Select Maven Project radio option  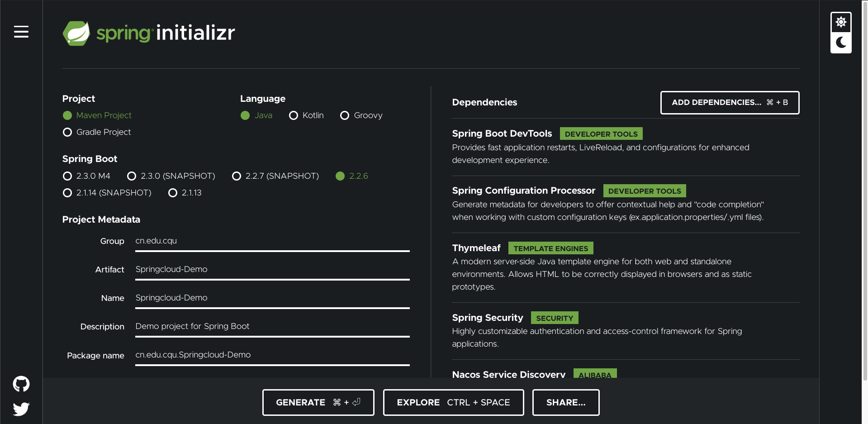(97, 115)
